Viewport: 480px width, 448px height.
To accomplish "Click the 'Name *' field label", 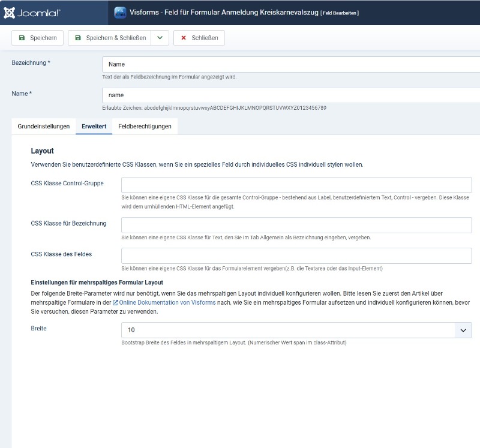I will pyautogui.click(x=22, y=94).
